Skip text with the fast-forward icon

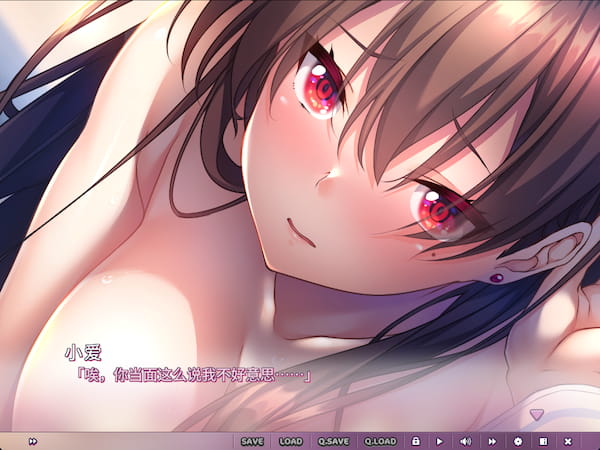(492, 442)
